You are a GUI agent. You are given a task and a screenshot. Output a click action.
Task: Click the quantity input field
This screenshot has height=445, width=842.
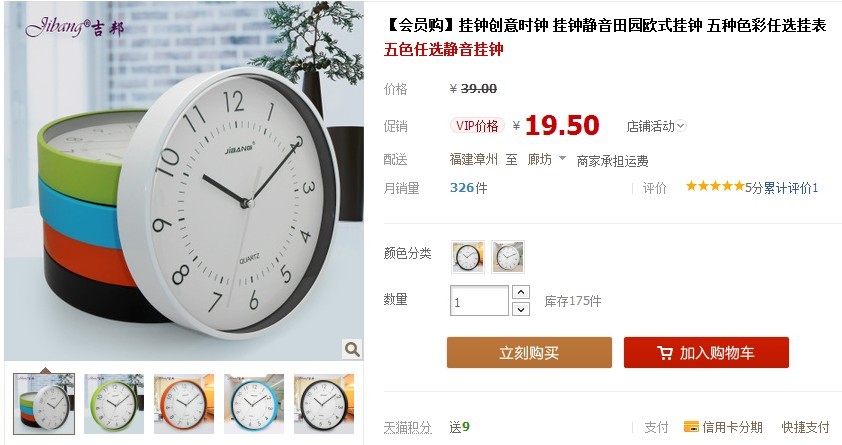tap(479, 301)
